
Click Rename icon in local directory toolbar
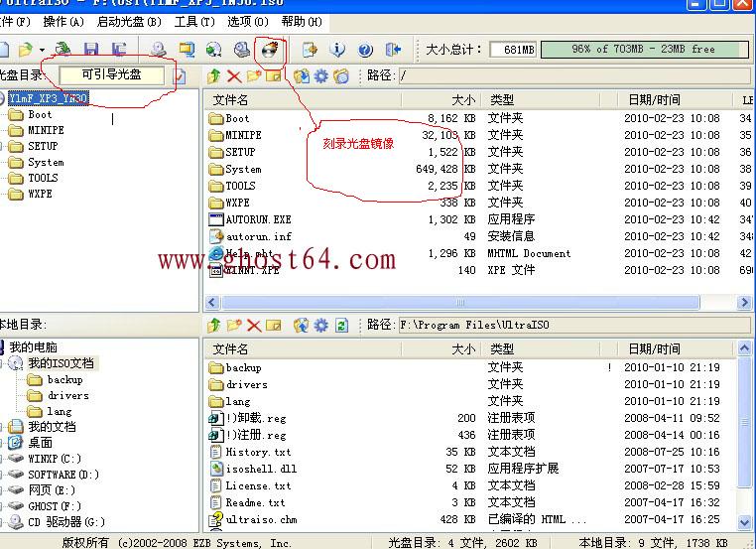[x=274, y=326]
